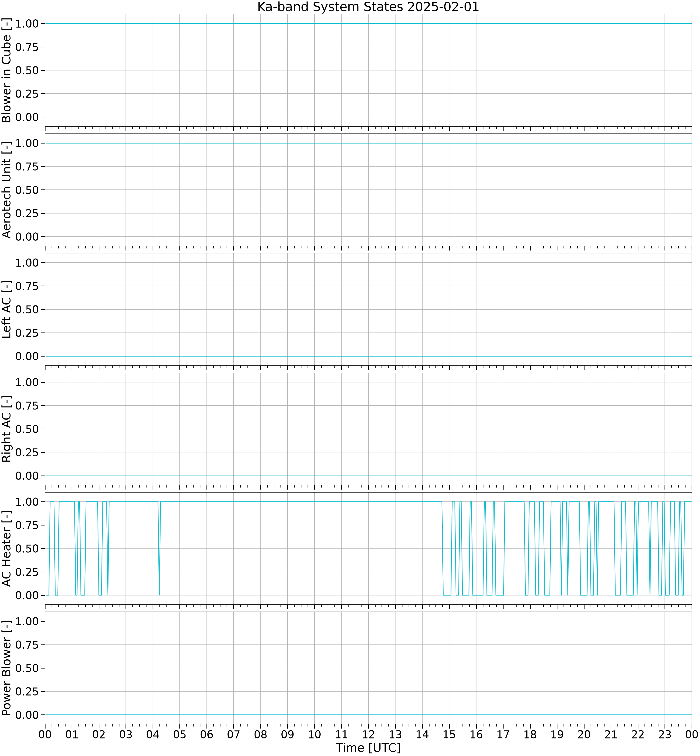
Task: Click the Time [UTC] x-axis label
Action: coord(368,748)
